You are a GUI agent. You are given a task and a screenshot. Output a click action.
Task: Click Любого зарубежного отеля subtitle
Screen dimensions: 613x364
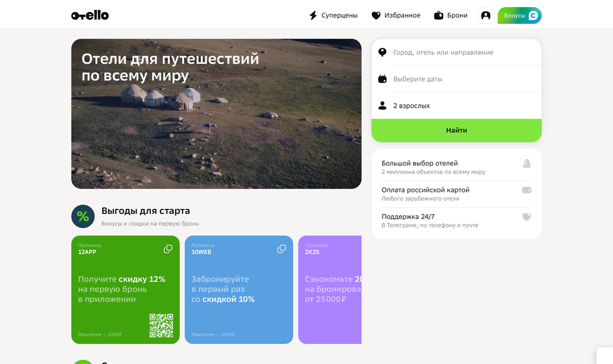[x=421, y=199]
